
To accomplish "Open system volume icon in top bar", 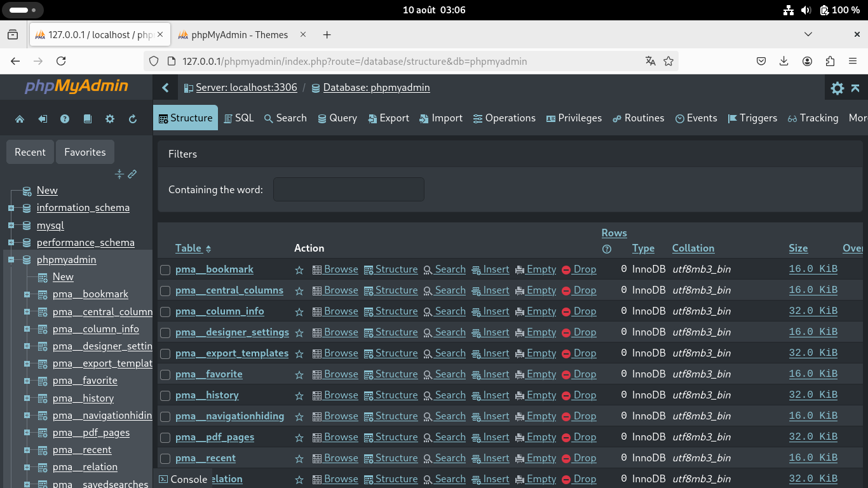I will 806,10.
